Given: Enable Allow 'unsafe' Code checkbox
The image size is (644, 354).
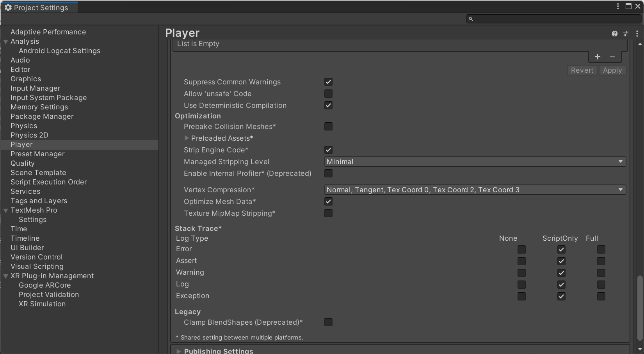Looking at the screenshot, I should tap(328, 94).
